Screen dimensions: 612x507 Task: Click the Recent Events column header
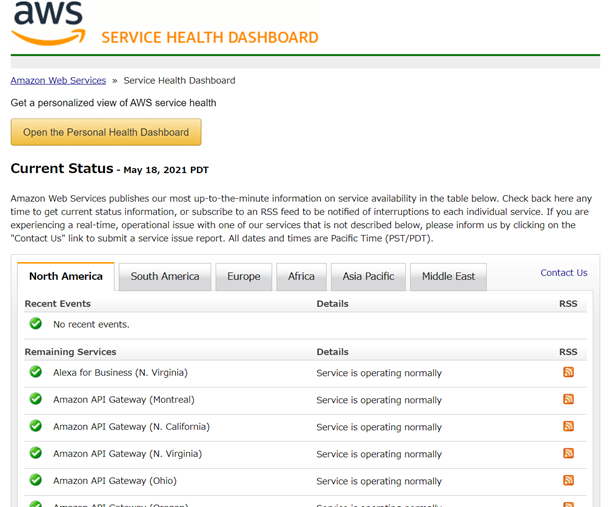(x=58, y=304)
